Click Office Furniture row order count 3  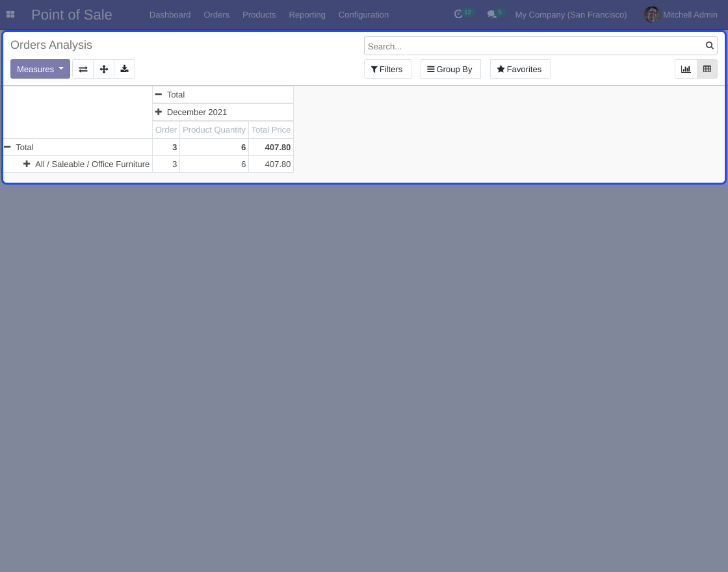tap(166, 164)
